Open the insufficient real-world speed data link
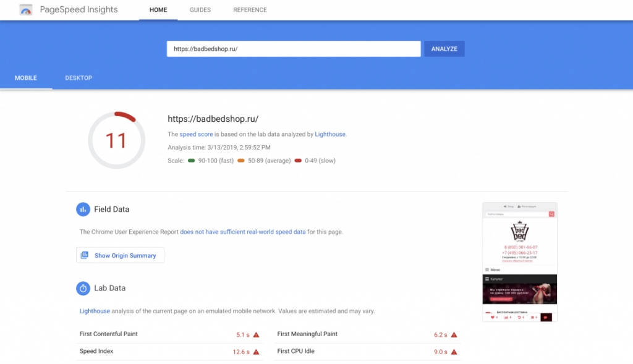This screenshot has height=364, width=633. tap(242, 232)
